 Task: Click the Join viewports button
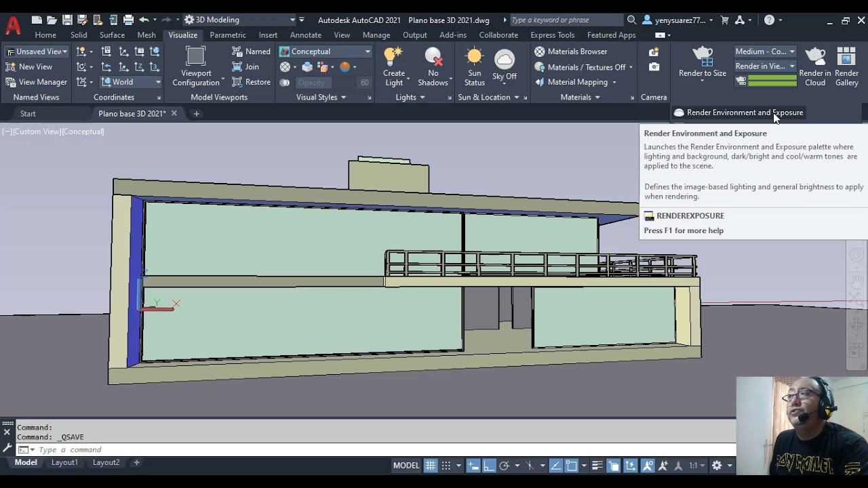pos(245,66)
